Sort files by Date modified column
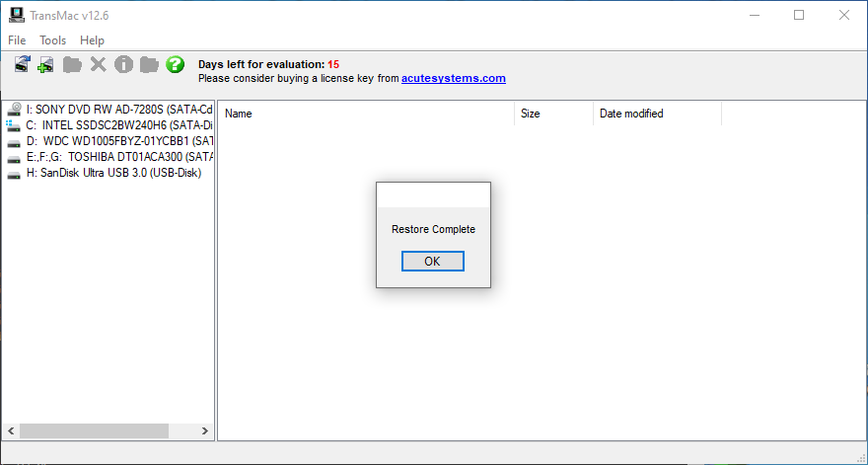Screen dimensions: 868x465 click(x=631, y=114)
